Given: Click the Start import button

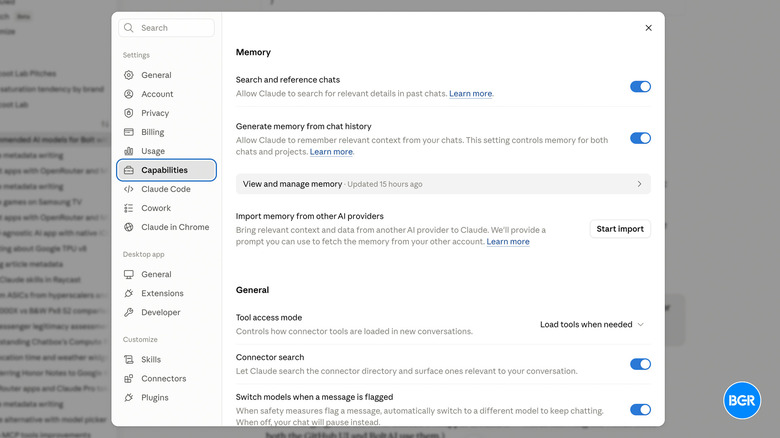Looking at the screenshot, I should pyautogui.click(x=620, y=229).
